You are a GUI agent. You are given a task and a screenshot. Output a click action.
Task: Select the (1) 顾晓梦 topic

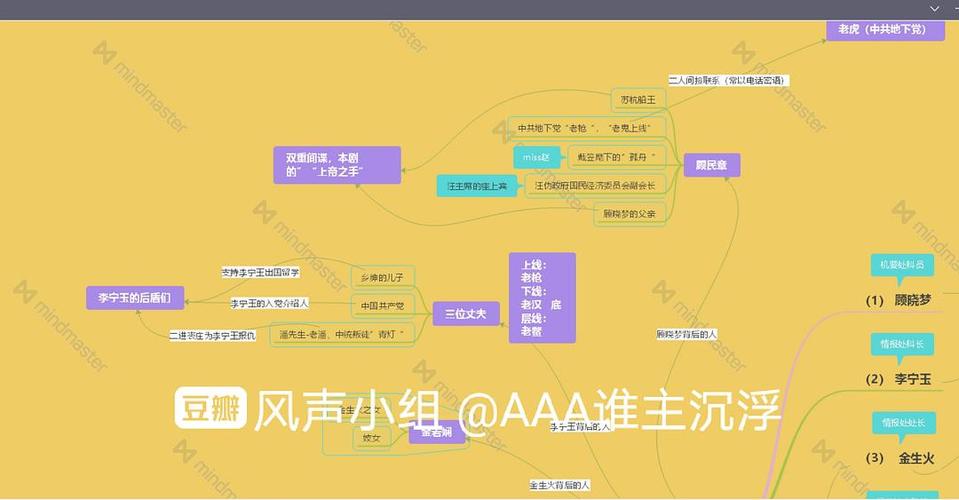(x=898, y=300)
